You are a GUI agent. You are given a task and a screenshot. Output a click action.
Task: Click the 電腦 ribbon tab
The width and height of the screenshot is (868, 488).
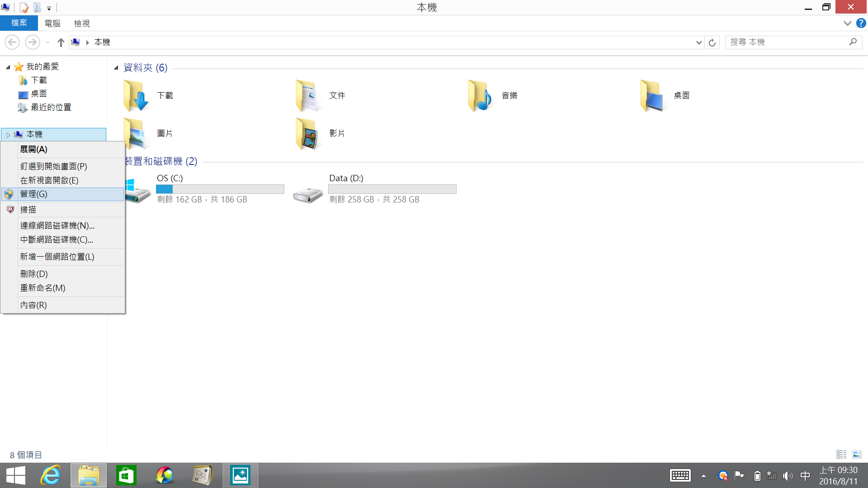[52, 23]
